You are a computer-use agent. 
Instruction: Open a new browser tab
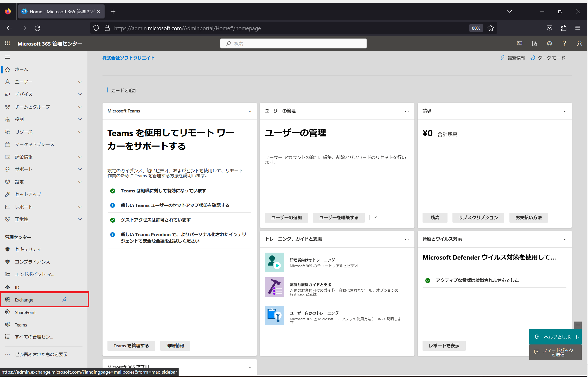click(x=113, y=11)
